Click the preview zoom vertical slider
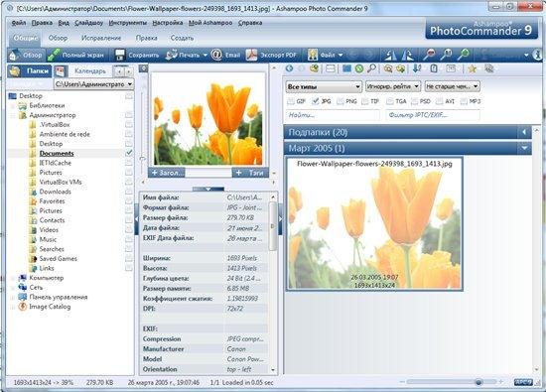Image resolution: width=546 pixels, height=392 pixels. 142,159
